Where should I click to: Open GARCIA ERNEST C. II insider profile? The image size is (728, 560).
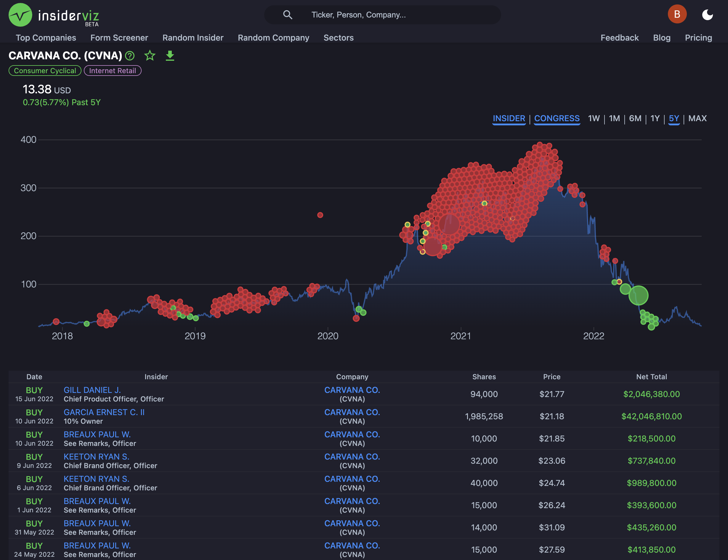tap(104, 412)
